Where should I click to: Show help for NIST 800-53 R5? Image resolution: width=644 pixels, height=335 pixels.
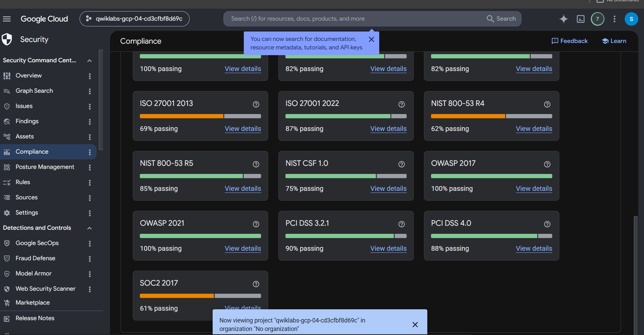(x=256, y=164)
